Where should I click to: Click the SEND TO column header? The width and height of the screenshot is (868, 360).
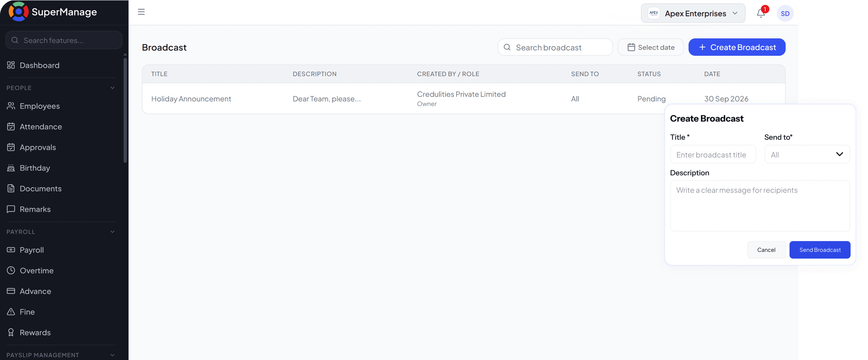click(585, 74)
